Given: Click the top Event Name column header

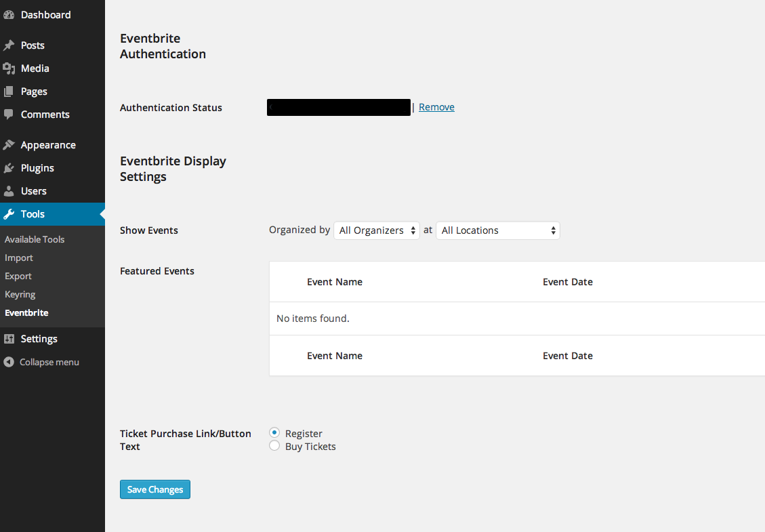Looking at the screenshot, I should pos(335,282).
